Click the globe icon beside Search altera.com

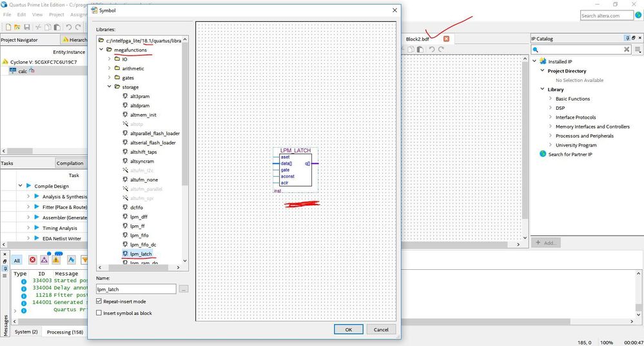click(x=638, y=15)
